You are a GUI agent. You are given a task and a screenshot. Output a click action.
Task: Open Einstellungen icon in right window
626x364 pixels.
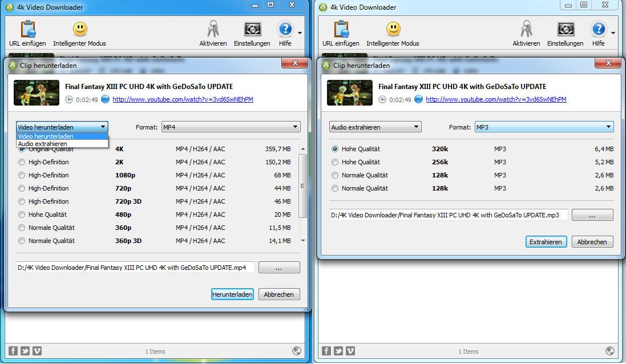point(566,29)
